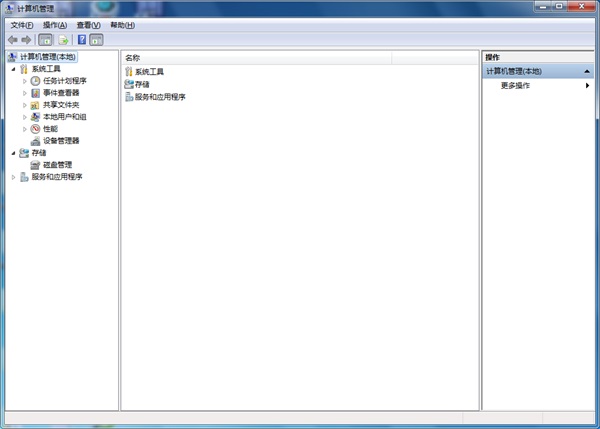Click the Back arrow toolbar icon

12,40
